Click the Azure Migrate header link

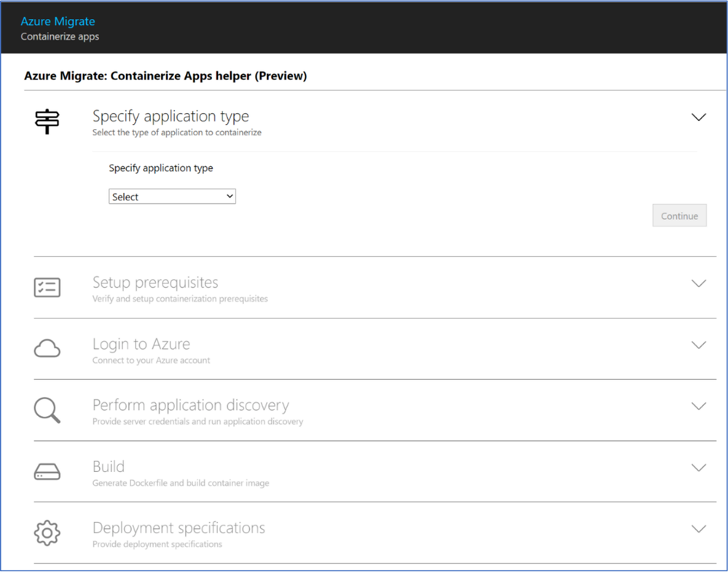pos(58,21)
